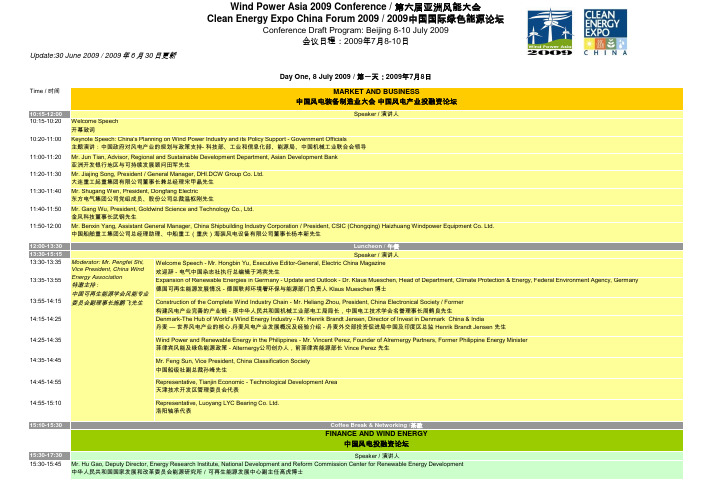Click the 14:55-15:10 time label
Image resolution: width=711 pixels, height=503 pixels.
(45, 403)
